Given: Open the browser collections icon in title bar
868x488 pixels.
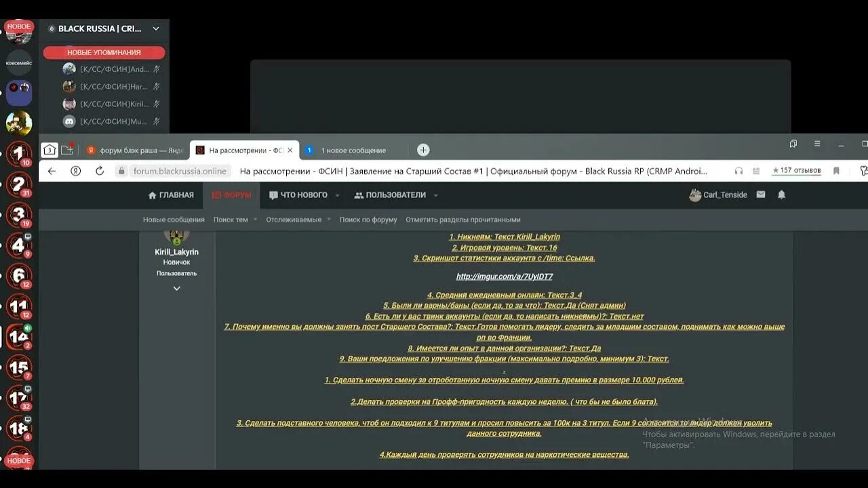Looking at the screenshot, I should pyautogui.click(x=793, y=144).
